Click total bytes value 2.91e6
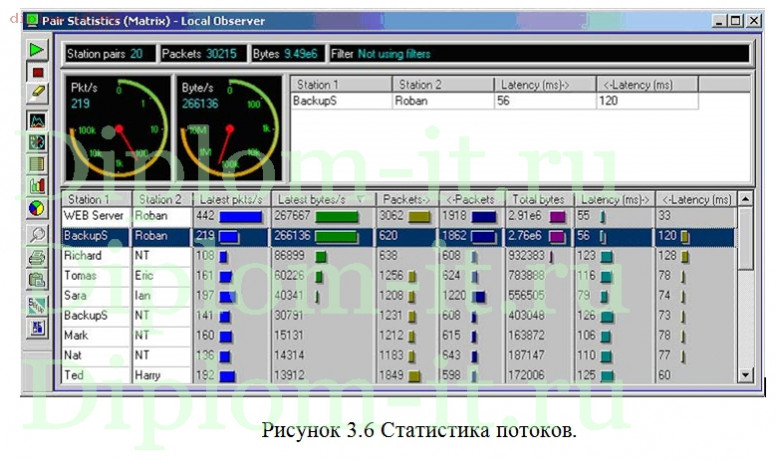This screenshot has width=776, height=460. pos(526,216)
